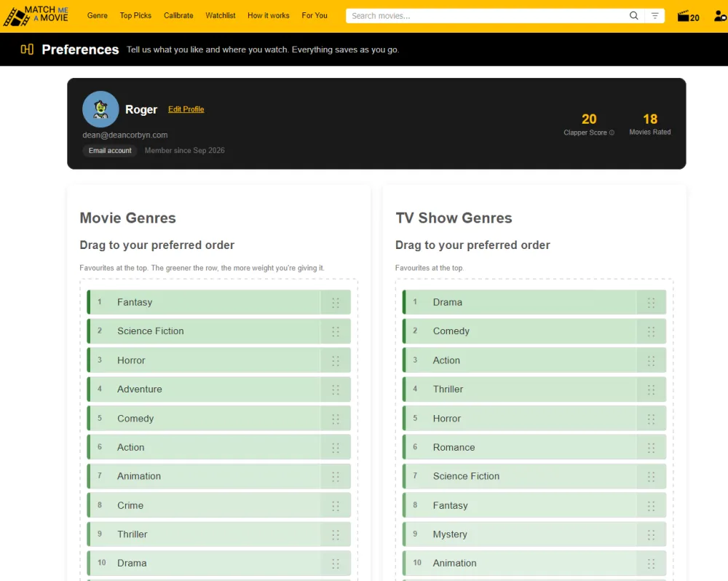Image resolution: width=728 pixels, height=581 pixels.
Task: Click drag handle on movie Thriller row
Action: pos(335,534)
